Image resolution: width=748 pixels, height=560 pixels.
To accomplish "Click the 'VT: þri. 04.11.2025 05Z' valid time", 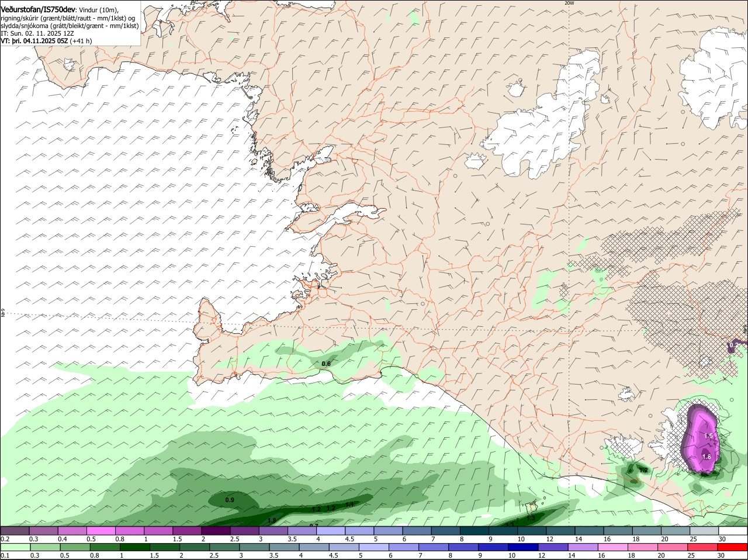I will click(x=34, y=41).
